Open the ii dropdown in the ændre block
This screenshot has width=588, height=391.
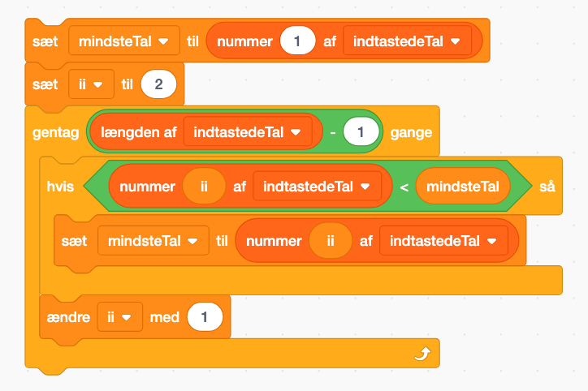[127, 317]
